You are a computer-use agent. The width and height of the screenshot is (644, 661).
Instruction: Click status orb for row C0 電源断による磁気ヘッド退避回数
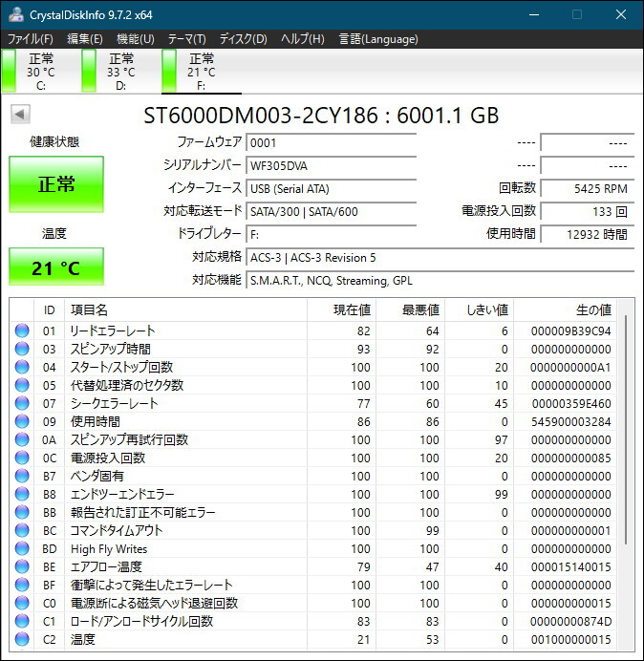[x=22, y=603]
